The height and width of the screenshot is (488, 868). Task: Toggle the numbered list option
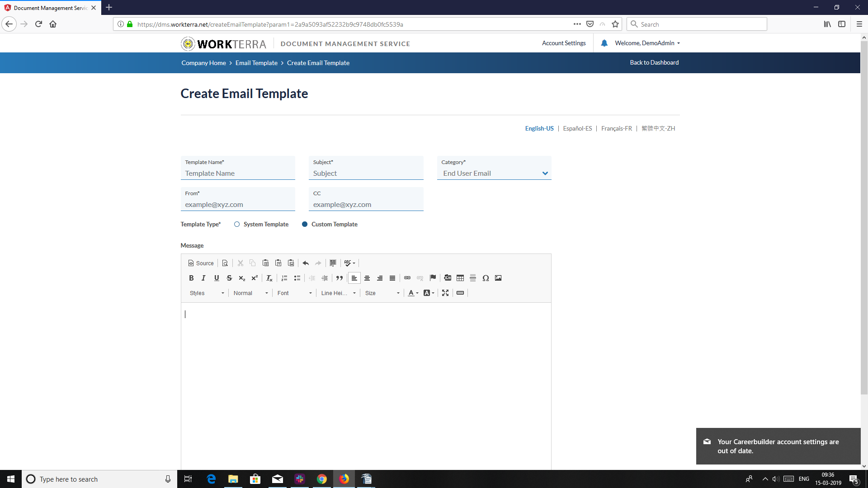[x=284, y=278]
